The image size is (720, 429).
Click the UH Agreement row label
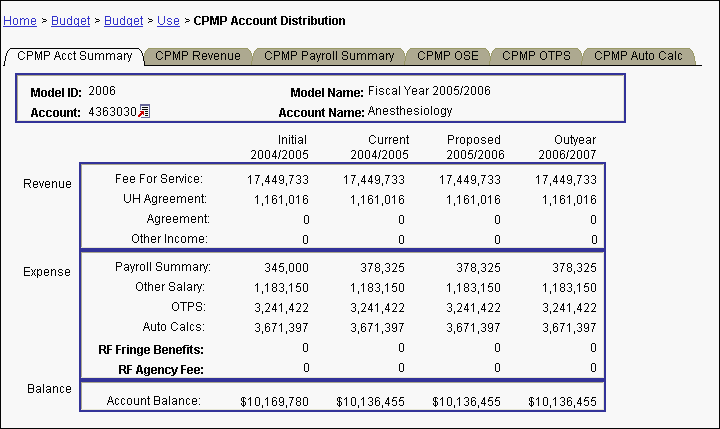pyautogui.click(x=164, y=199)
